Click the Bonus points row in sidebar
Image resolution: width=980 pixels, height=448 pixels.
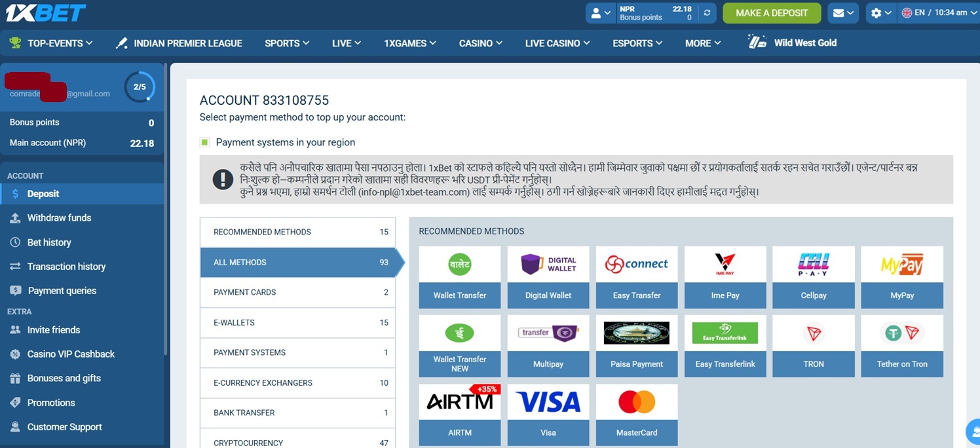pyautogui.click(x=82, y=122)
